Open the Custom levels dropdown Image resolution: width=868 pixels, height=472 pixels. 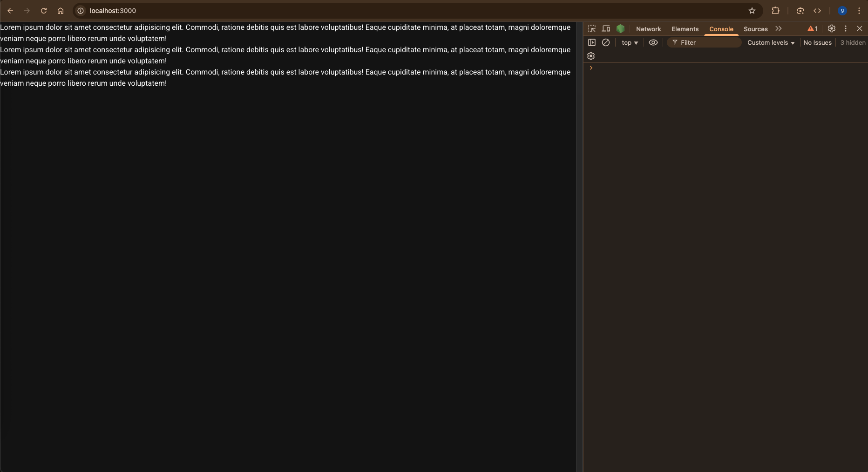coord(771,42)
